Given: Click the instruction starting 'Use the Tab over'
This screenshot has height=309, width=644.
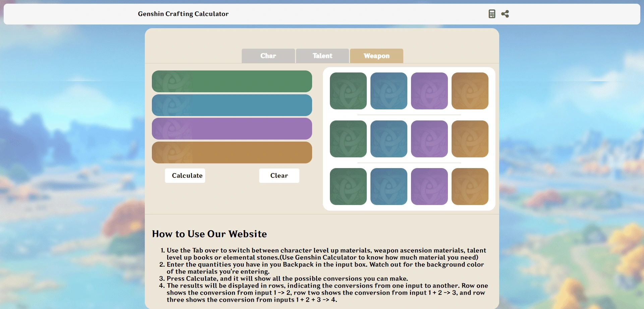Looking at the screenshot, I should tap(327, 254).
